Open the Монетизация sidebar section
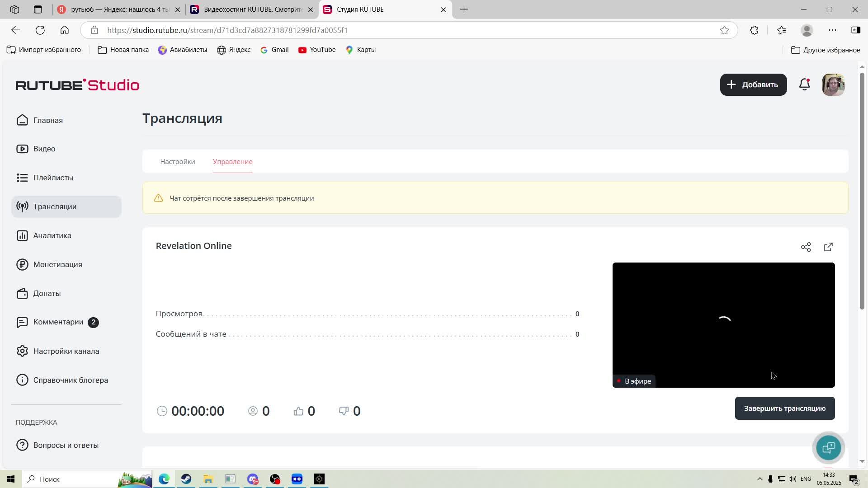Image resolution: width=868 pixels, height=488 pixels. tap(66, 265)
